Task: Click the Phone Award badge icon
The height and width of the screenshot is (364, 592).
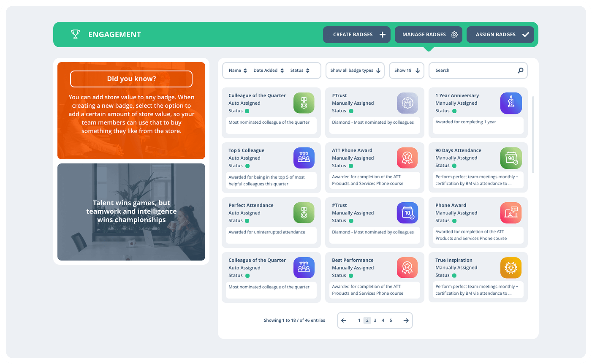Action: coord(511,213)
